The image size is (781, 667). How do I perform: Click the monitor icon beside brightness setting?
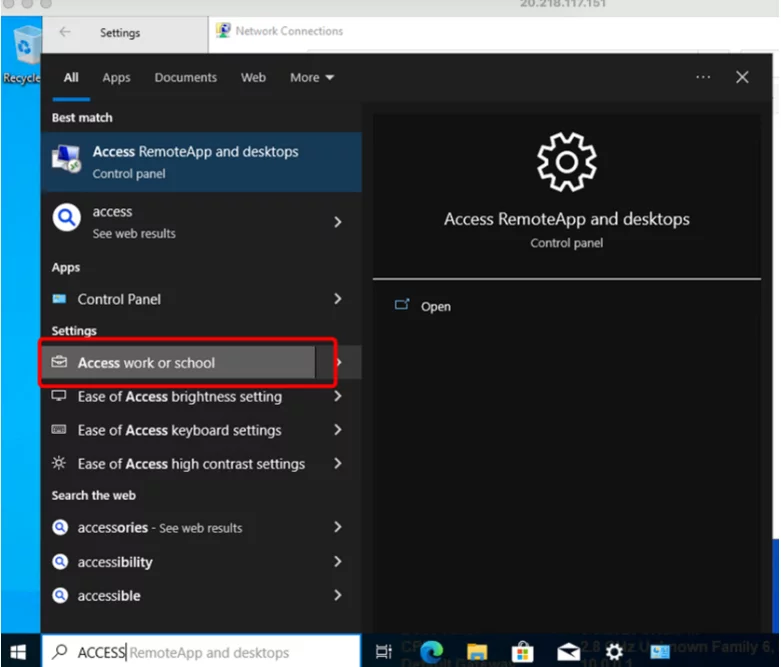[x=59, y=396]
